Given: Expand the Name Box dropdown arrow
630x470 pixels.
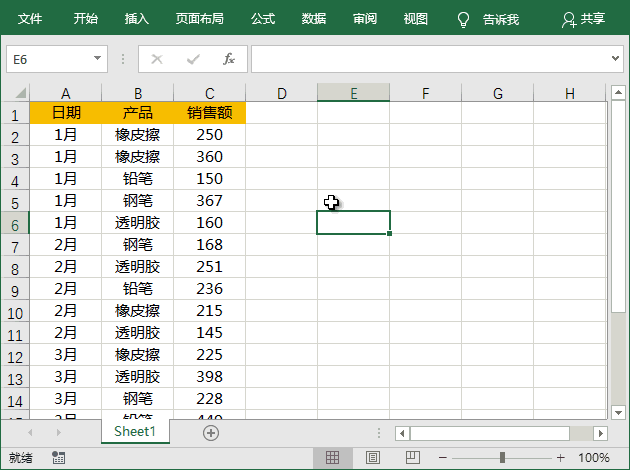Looking at the screenshot, I should point(97,58).
